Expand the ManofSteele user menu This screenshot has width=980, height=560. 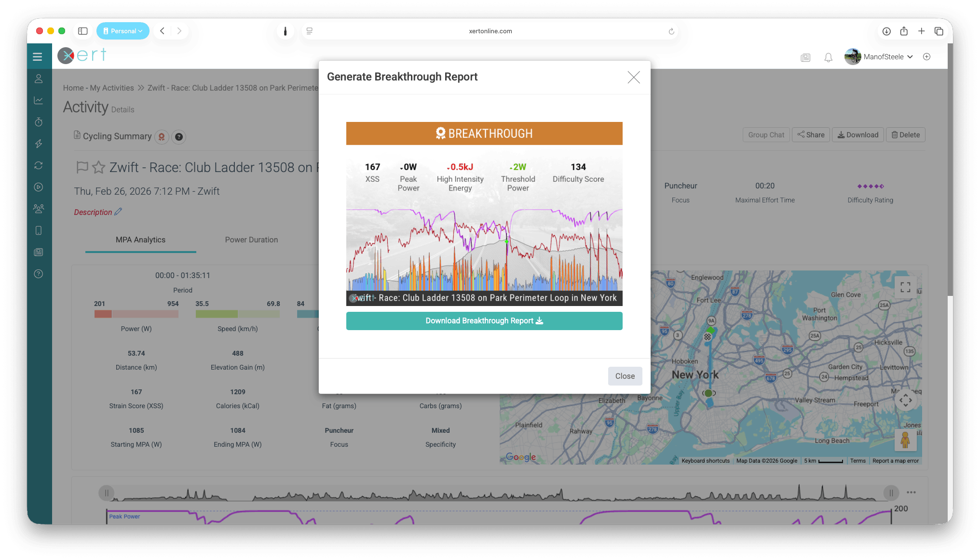click(879, 57)
